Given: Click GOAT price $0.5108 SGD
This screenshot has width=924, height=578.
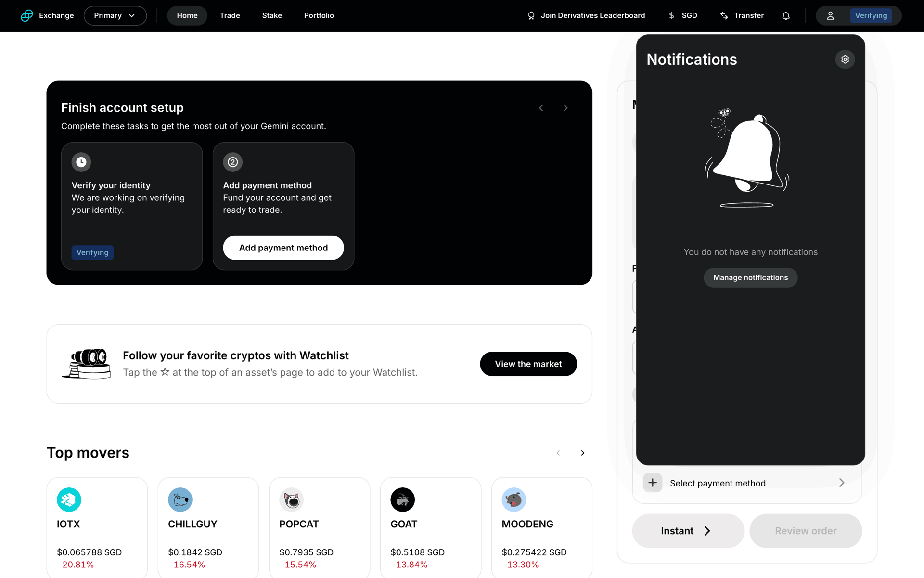Looking at the screenshot, I should 418,552.
